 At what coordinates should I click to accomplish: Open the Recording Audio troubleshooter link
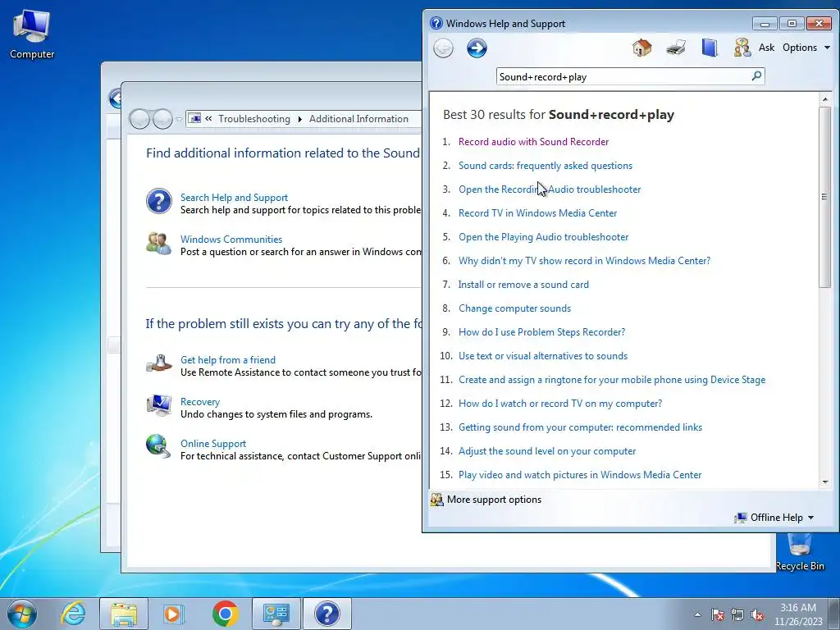click(550, 189)
